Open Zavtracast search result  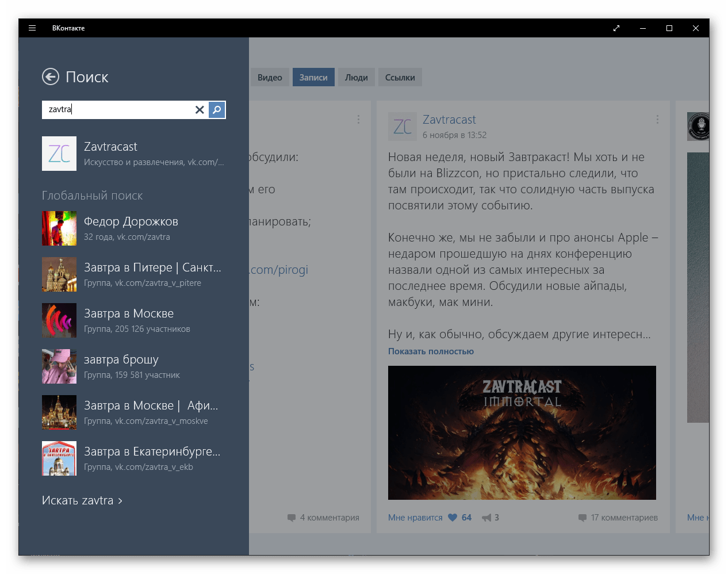click(134, 154)
